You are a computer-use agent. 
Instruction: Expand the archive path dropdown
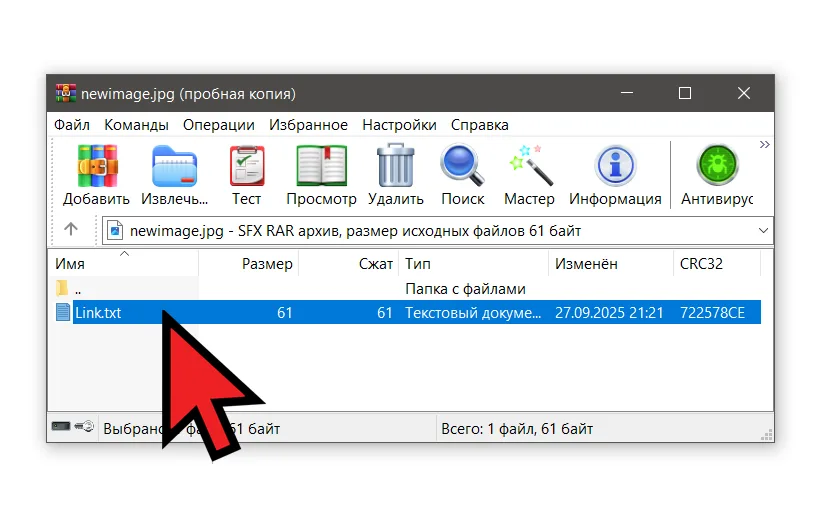coord(763,230)
